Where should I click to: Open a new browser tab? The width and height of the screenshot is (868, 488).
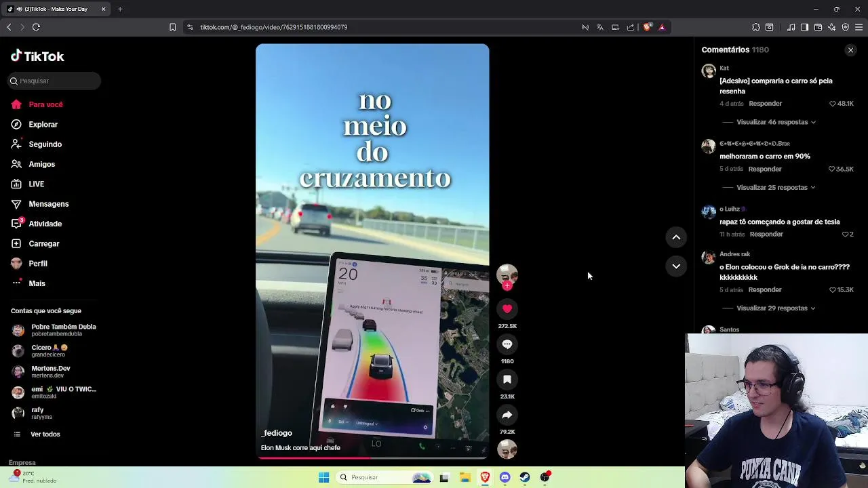120,9
